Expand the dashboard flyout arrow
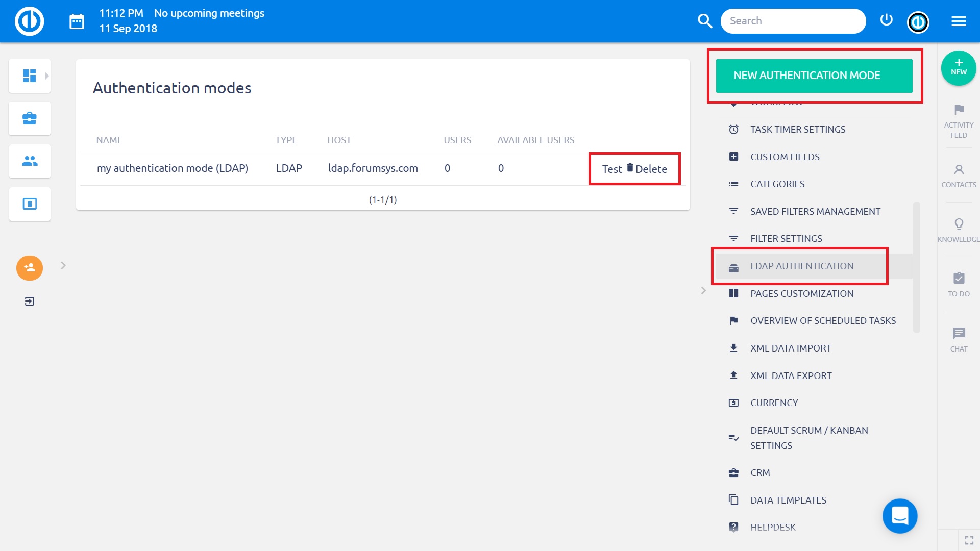Image resolution: width=980 pixels, height=551 pixels. (46, 76)
